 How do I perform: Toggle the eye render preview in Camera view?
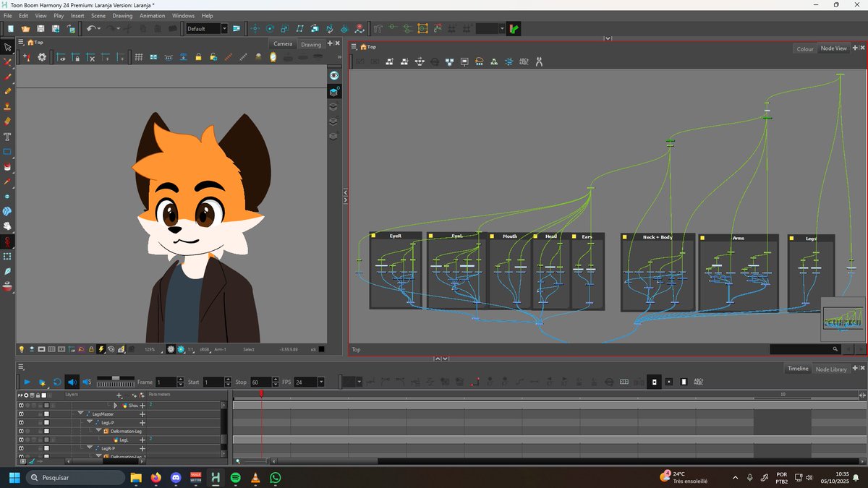(x=334, y=76)
